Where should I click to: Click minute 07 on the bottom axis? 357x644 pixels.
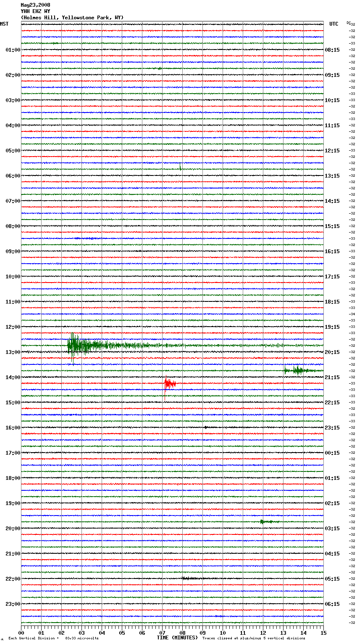[163, 633]
